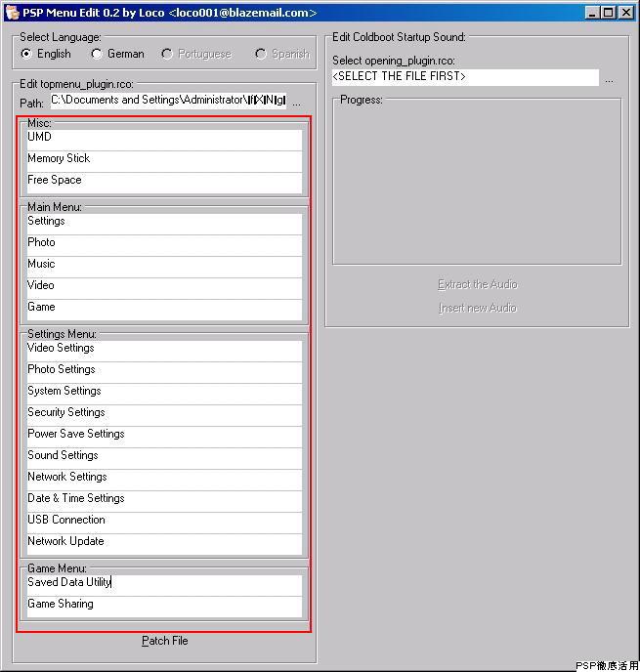Click the UMD text field
Viewport: 640px width, 672px height.
[164, 140]
